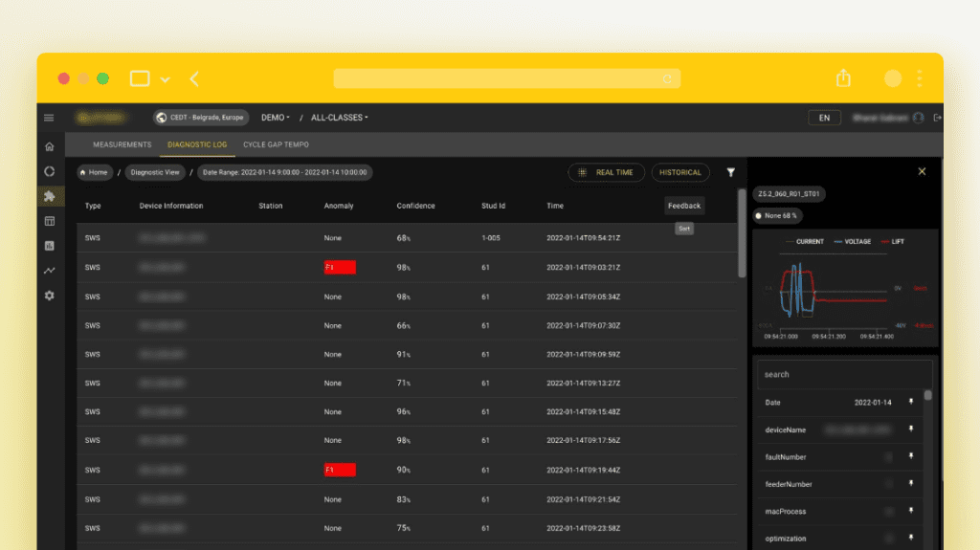Open the ALL-CLASSES dropdown
Image resolution: width=980 pixels, height=550 pixels.
[x=339, y=118]
